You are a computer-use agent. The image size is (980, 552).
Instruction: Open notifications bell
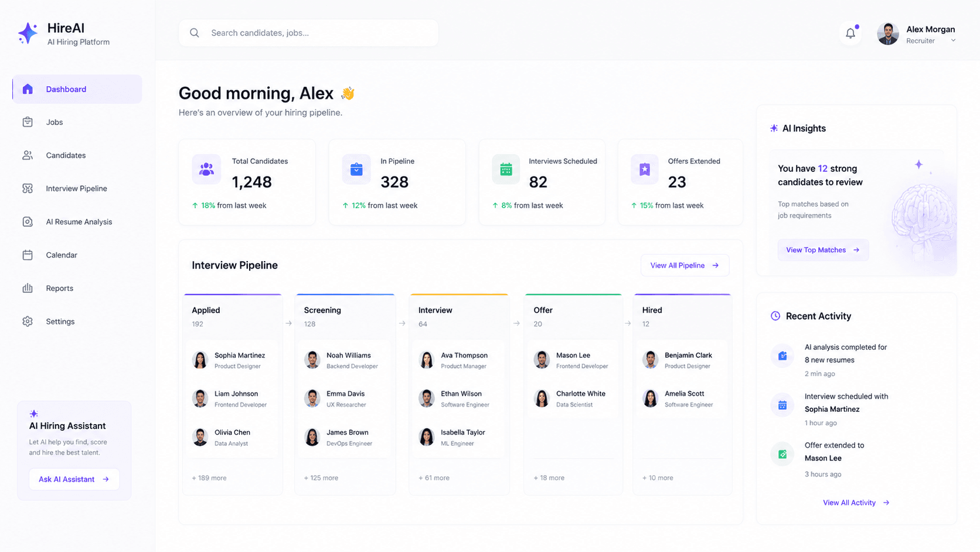[x=850, y=33]
